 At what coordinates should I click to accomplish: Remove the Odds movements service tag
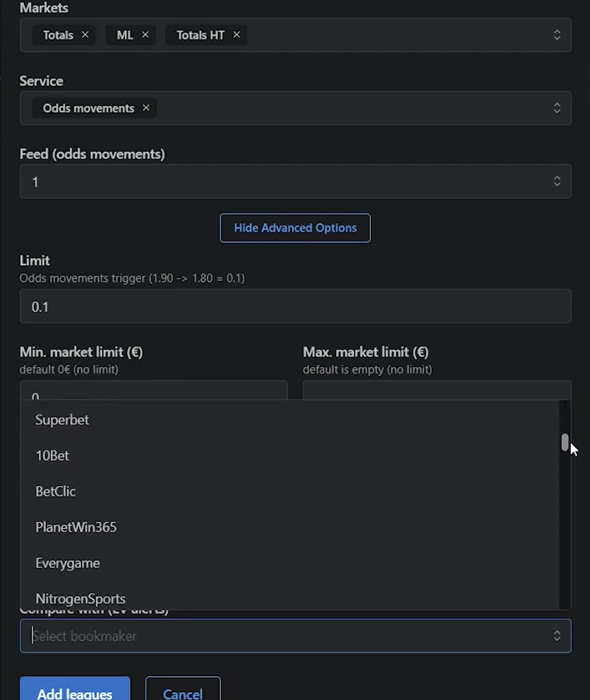pos(146,108)
